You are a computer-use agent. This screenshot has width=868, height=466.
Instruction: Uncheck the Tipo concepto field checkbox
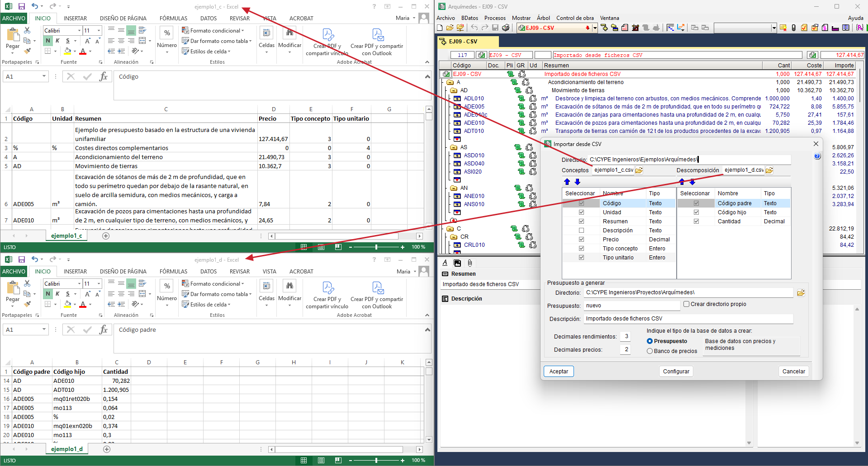[x=581, y=249]
